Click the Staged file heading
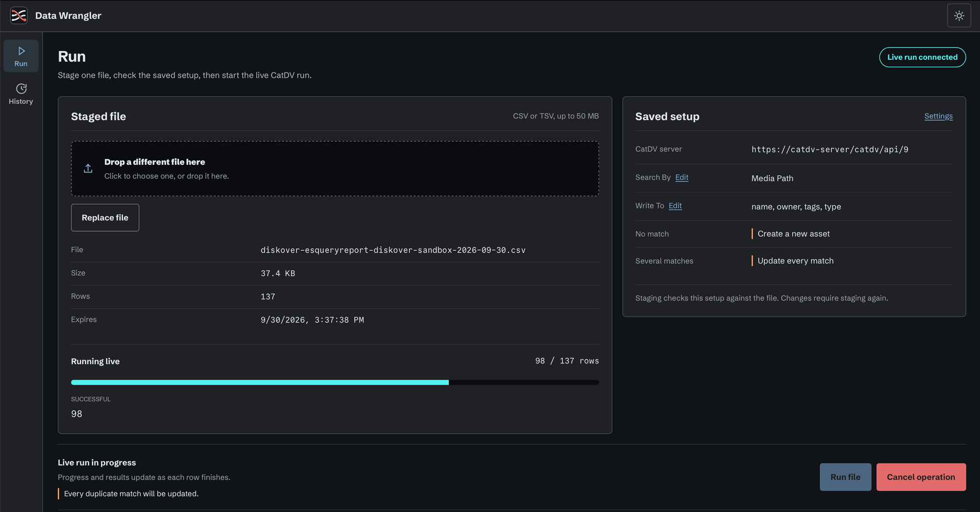Screen dimensions: 980x512 click(98, 117)
